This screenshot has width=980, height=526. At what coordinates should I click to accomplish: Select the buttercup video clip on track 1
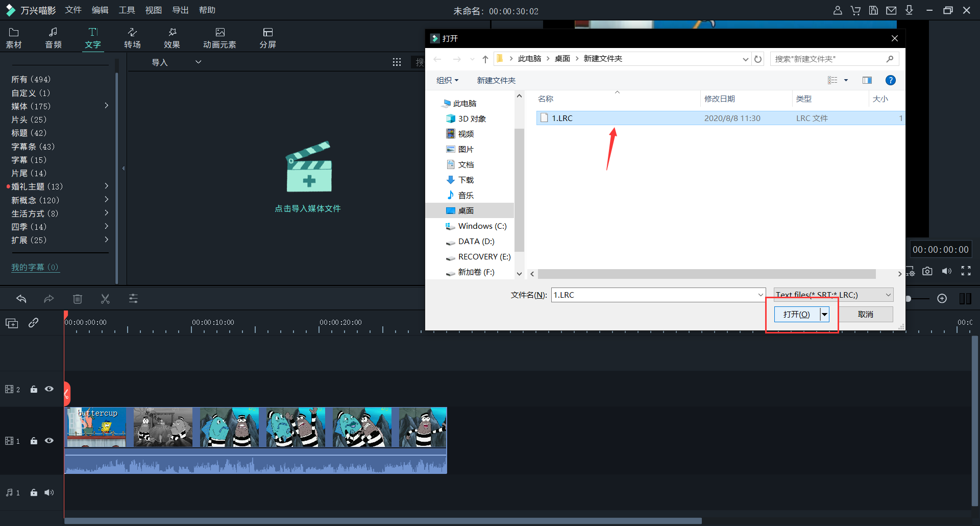click(255, 440)
